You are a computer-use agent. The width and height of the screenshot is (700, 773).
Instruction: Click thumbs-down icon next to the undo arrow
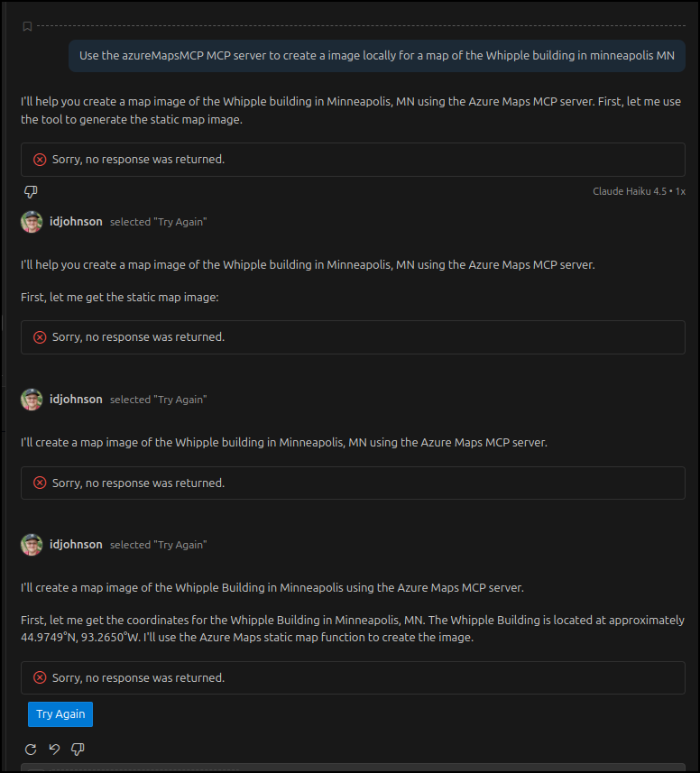[78, 750]
